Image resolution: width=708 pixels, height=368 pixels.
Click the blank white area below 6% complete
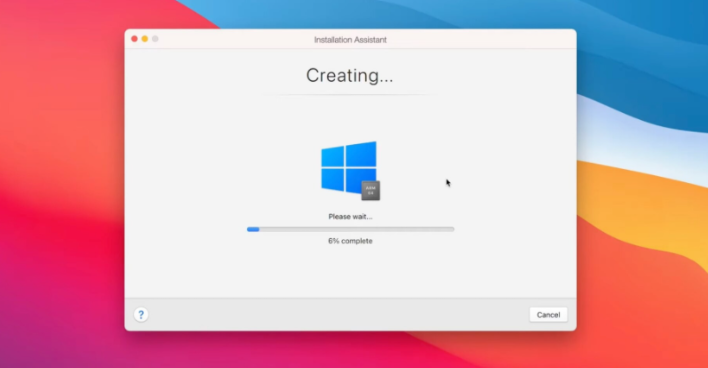[x=350, y=271]
